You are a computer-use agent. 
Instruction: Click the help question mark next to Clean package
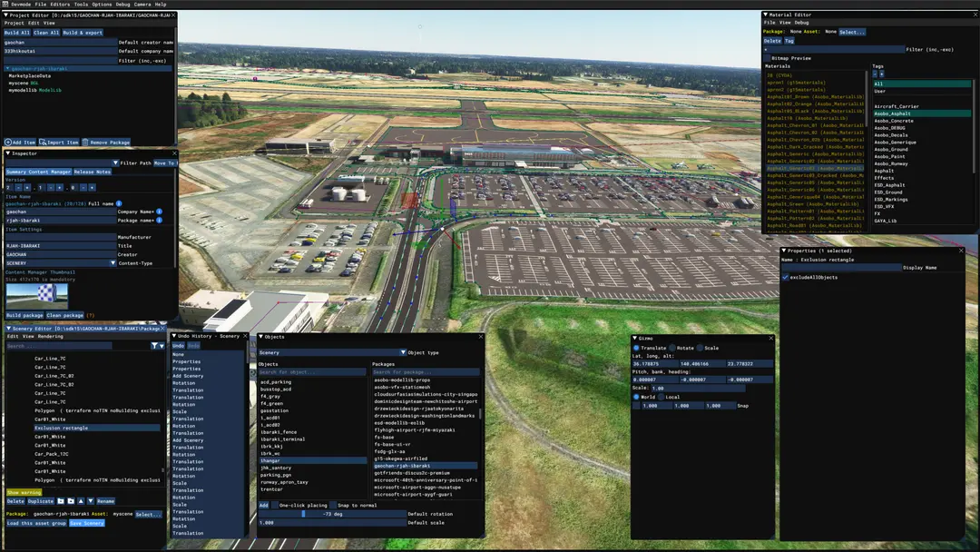tap(90, 315)
